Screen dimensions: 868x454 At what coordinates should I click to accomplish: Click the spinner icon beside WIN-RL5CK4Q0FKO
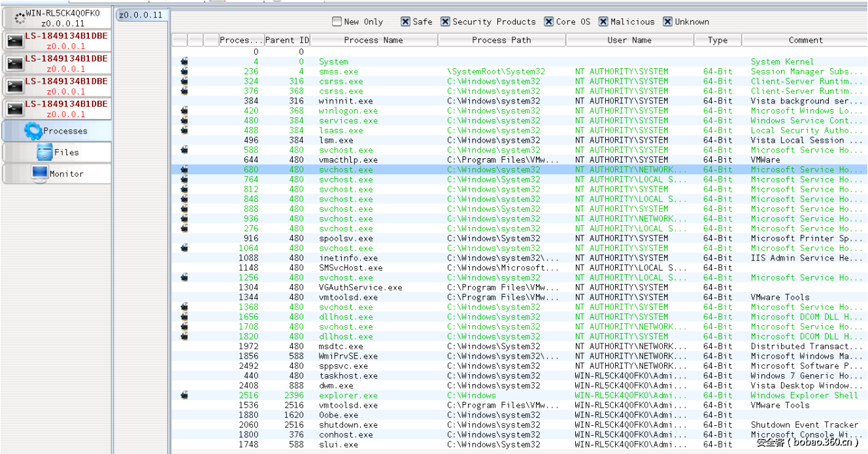[20, 18]
